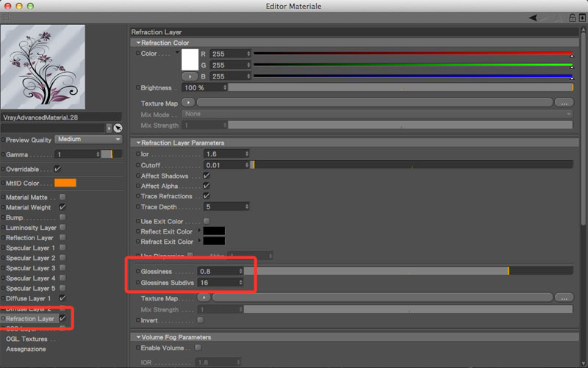Select the Reflection Layer channel
Image resolution: width=588 pixels, height=368 pixels.
(x=29, y=238)
